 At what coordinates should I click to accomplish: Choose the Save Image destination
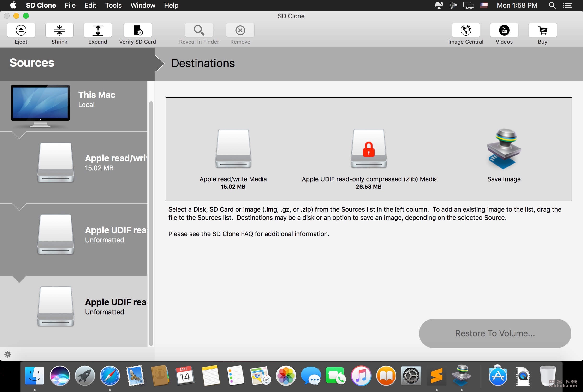[x=504, y=155]
